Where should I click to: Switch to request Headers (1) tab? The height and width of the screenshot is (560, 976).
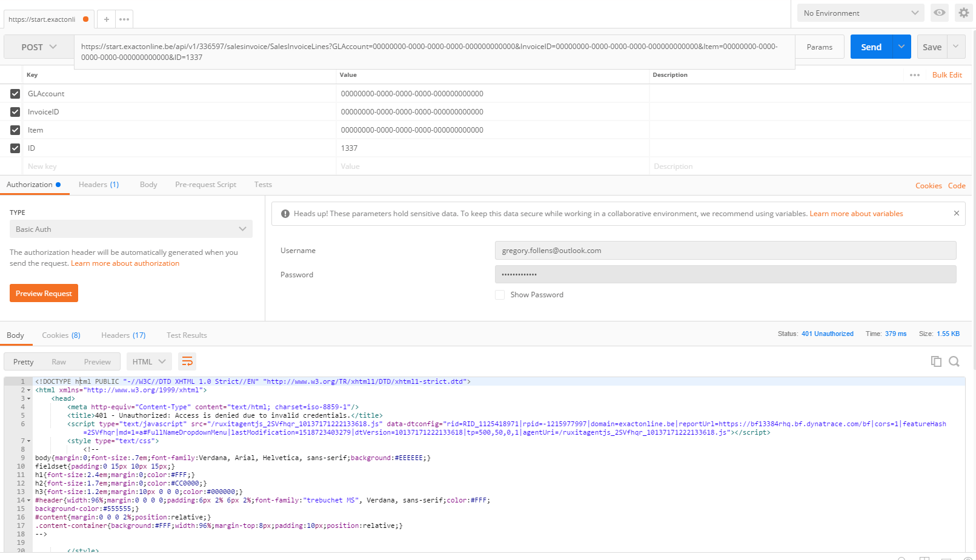click(99, 185)
